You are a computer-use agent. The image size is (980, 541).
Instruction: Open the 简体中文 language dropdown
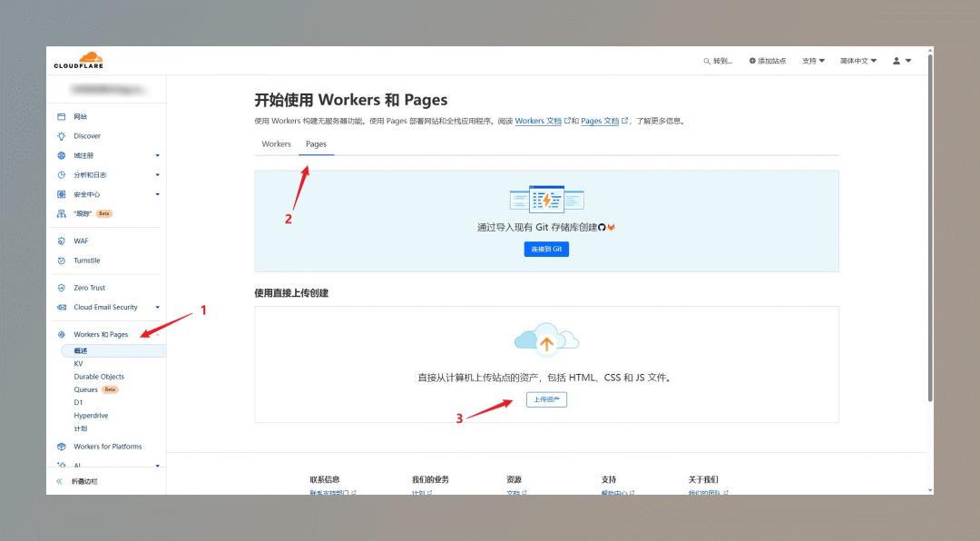pos(858,61)
